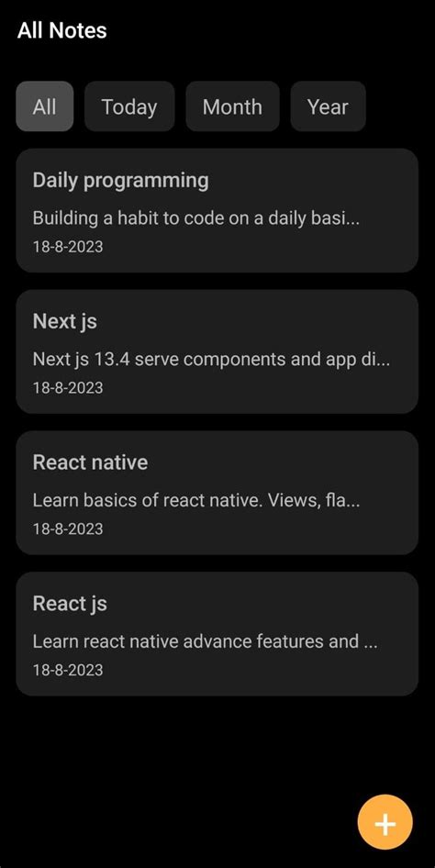Click the date under React js
435x868 pixels.
(x=68, y=671)
